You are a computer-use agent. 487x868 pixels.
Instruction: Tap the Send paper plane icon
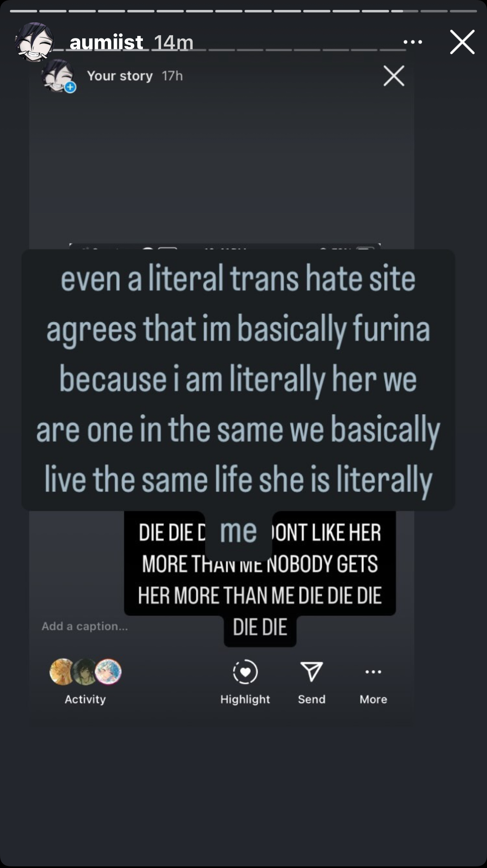click(311, 671)
